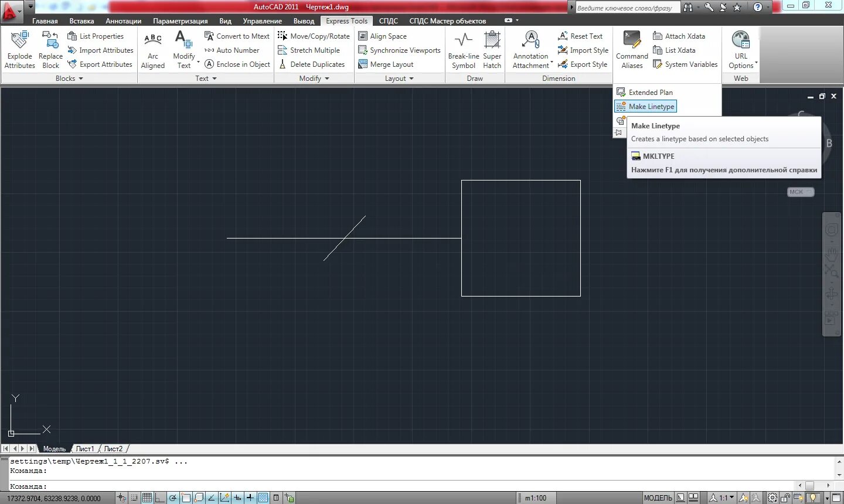This screenshot has height=504, width=844.
Task: Open the status bar menu arrow
Action: click(827, 498)
